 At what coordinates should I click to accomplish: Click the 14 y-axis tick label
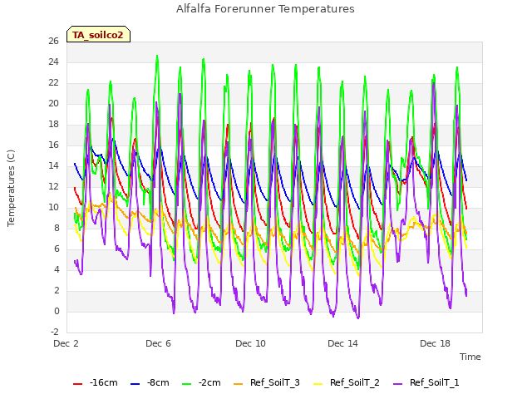pos(53,165)
